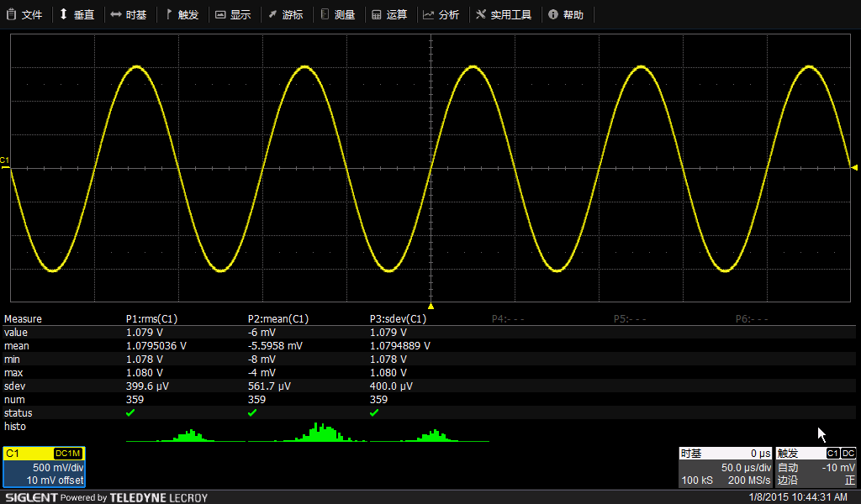The width and height of the screenshot is (861, 504).
Task: Open the 游标 (Cursors) menu
Action: point(285,15)
